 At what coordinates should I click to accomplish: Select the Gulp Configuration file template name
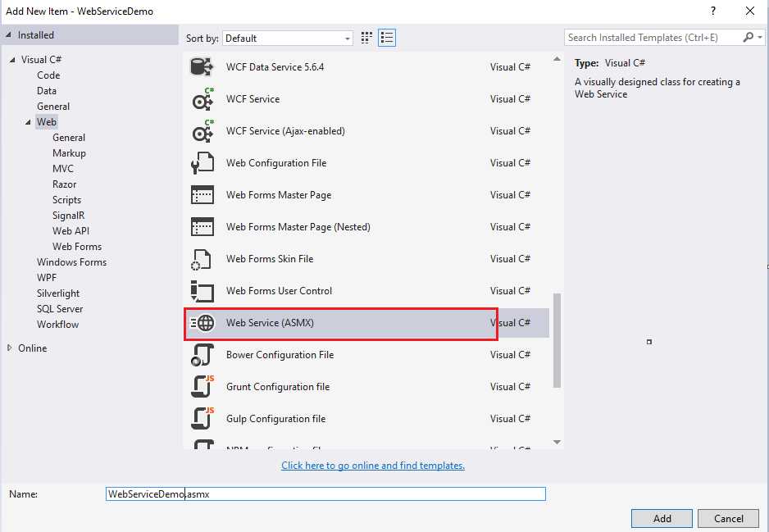[x=275, y=419]
